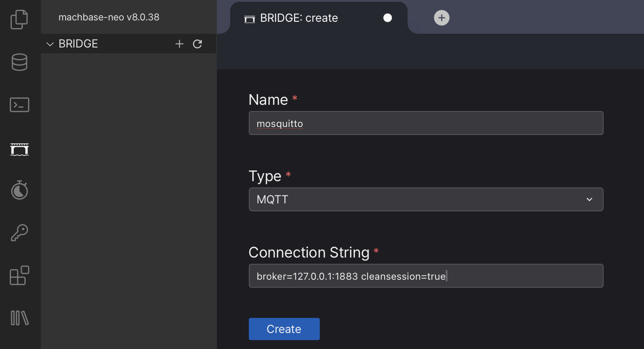Image resolution: width=644 pixels, height=349 pixels.
Task: Open the shell terminal sidebar icon
Action: [x=20, y=105]
